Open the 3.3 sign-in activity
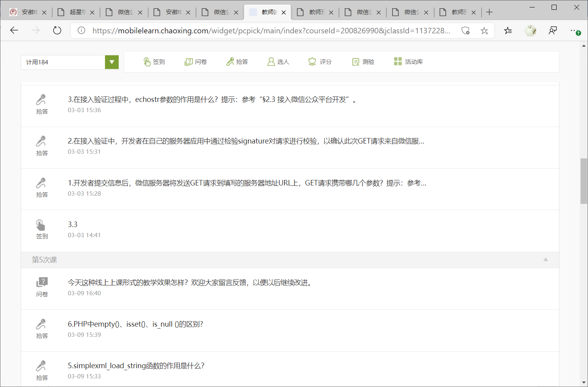 click(x=73, y=225)
